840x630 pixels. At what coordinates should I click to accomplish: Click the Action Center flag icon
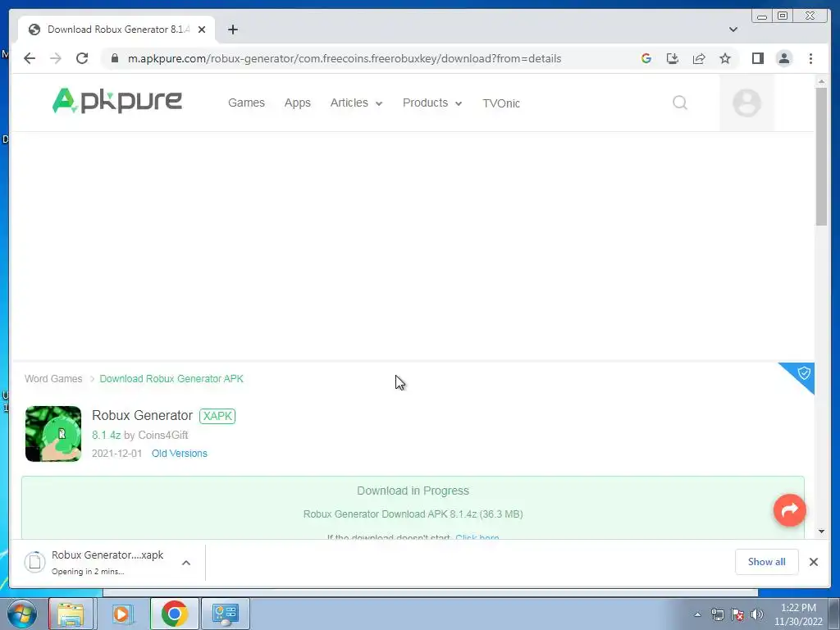[x=737, y=614]
